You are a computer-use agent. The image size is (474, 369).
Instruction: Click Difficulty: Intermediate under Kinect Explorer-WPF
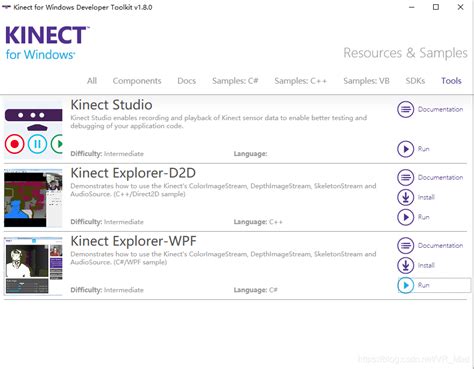(107, 290)
